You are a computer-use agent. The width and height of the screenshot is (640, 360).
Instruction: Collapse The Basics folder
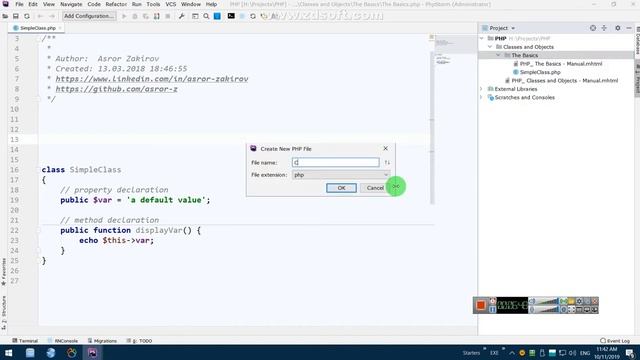[498, 55]
